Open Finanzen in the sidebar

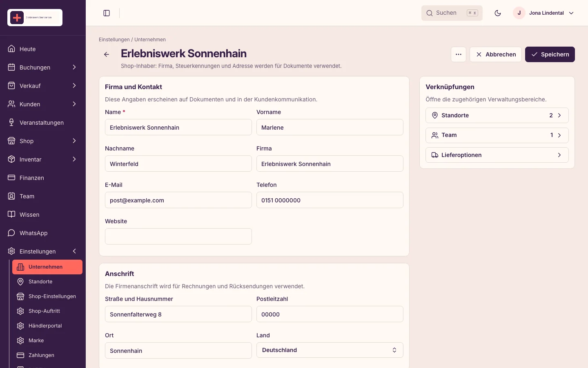[x=43, y=178]
